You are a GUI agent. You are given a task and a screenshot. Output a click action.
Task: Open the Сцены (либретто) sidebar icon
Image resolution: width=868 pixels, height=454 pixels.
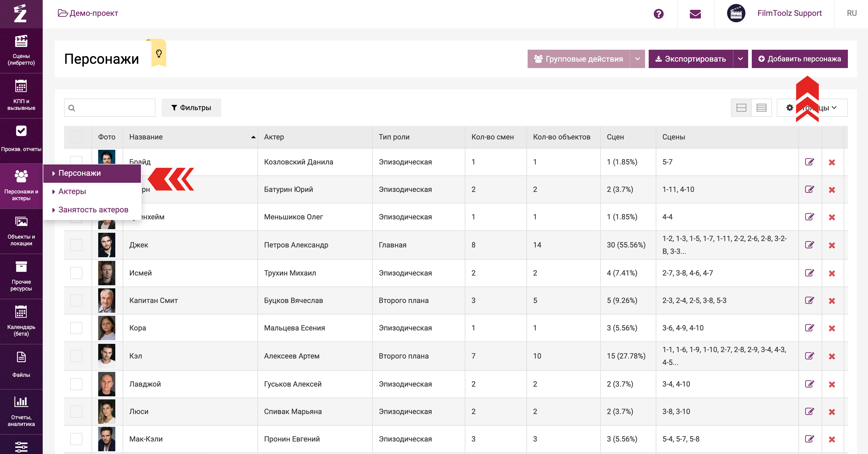(21, 50)
